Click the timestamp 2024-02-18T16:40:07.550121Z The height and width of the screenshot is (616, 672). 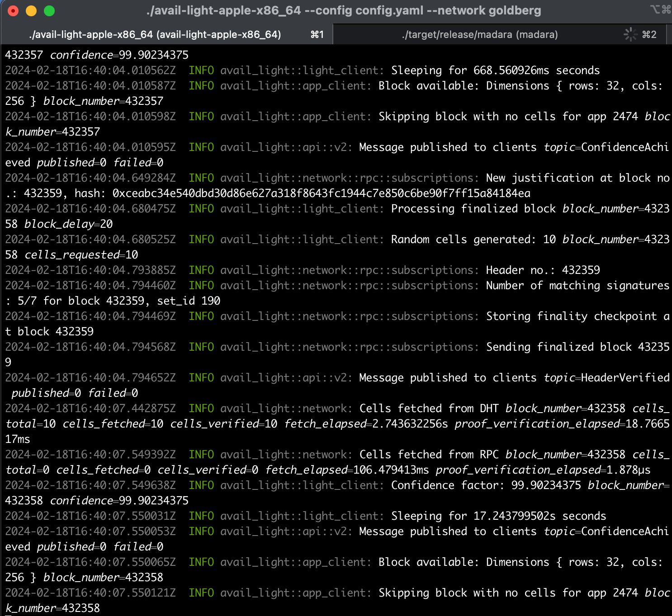90,593
